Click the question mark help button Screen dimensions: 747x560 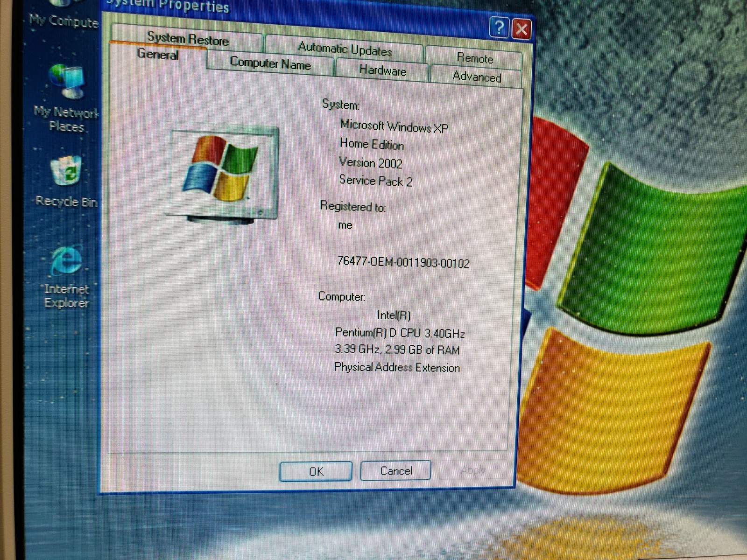(x=499, y=28)
